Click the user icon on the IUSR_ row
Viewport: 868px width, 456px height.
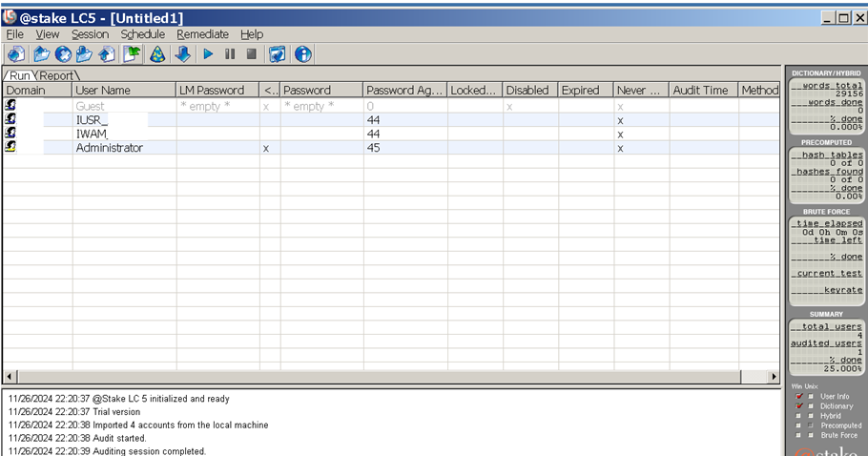(10, 119)
